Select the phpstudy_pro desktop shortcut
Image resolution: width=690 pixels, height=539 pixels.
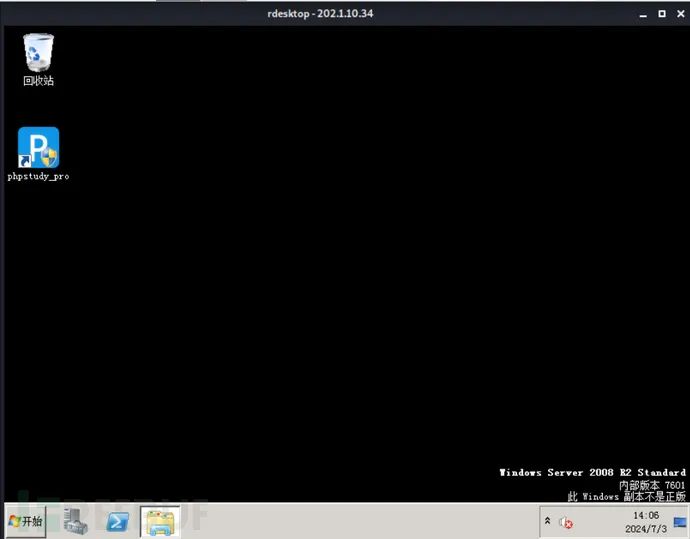[x=38, y=154]
